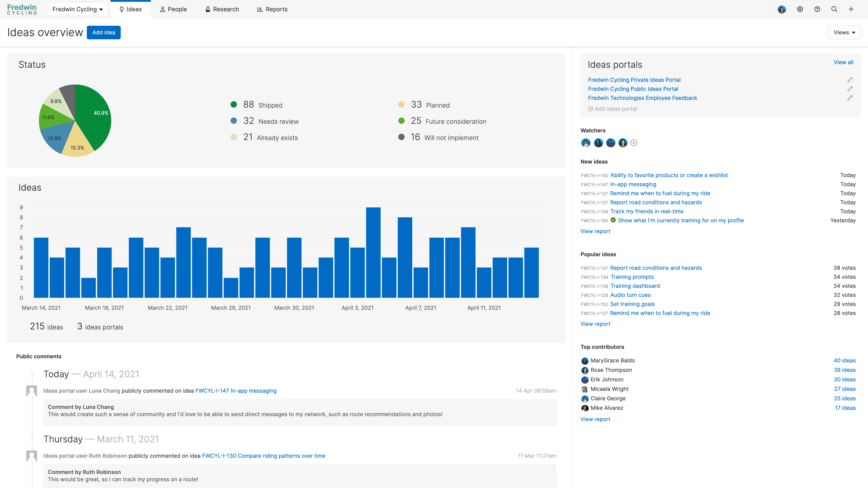Add a watcher using the plus icon
Screen dimensions: 868x488
tap(634, 143)
